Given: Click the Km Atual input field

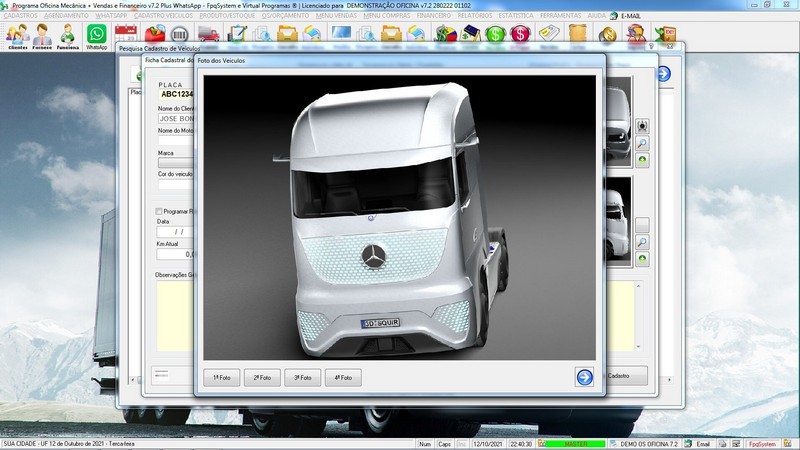Looking at the screenshot, I should [x=175, y=254].
